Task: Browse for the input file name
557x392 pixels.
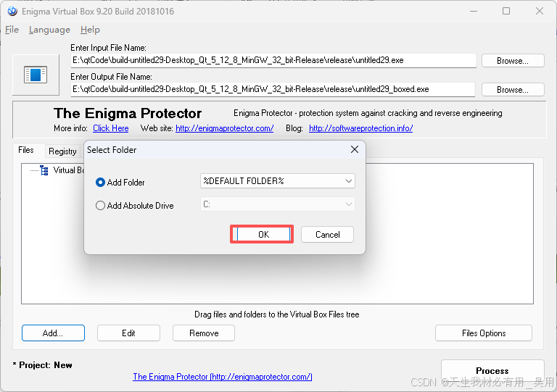Action: 513,61
